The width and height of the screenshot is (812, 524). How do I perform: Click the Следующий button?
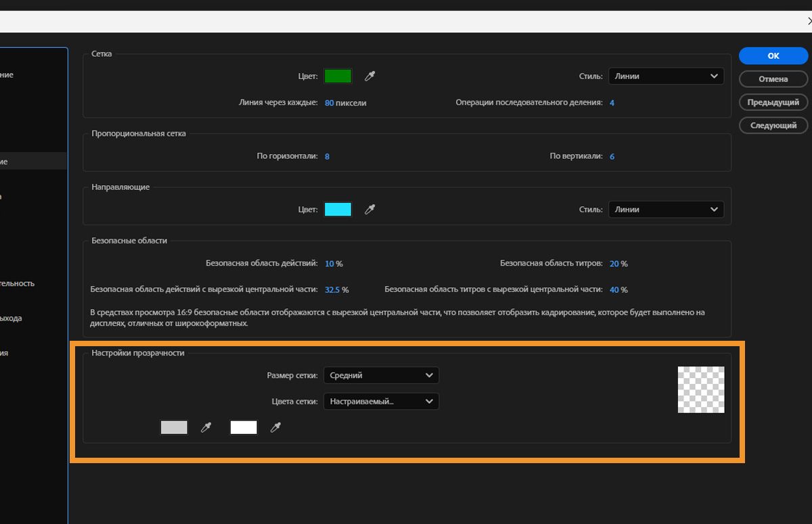click(773, 126)
